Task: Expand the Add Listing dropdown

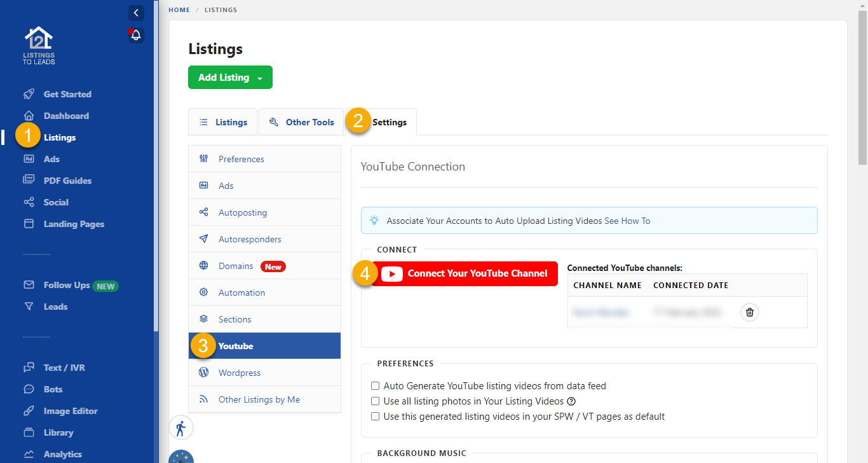Action: tap(230, 78)
